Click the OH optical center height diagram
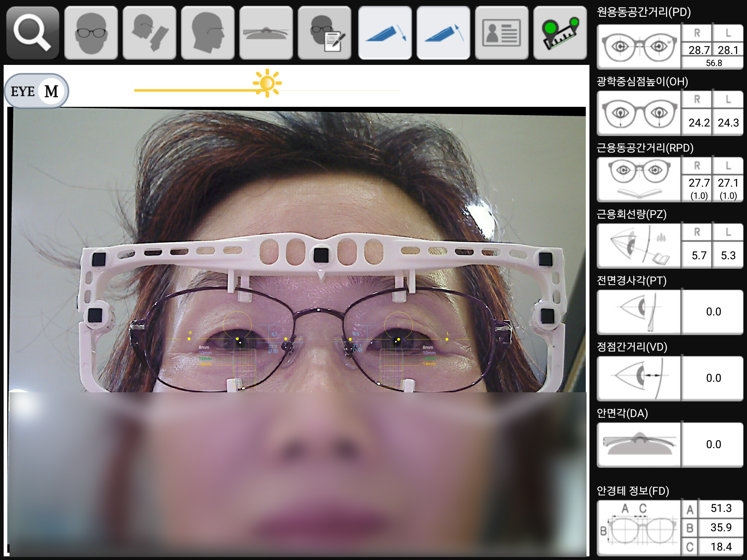This screenshot has width=747, height=560. click(x=639, y=113)
